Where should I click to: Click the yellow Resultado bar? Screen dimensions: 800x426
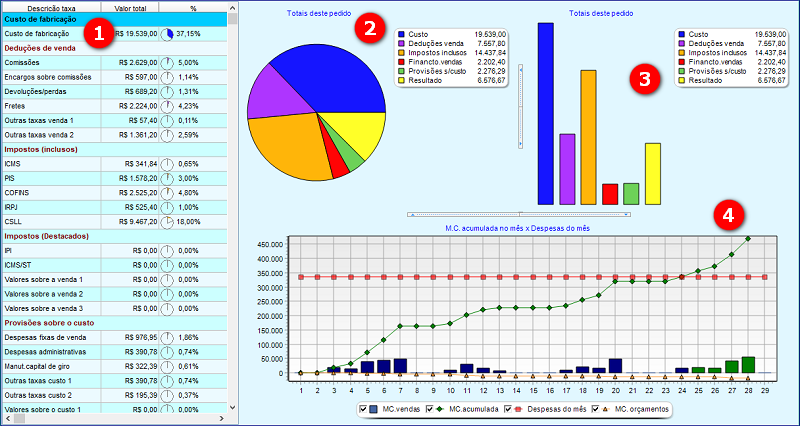653,173
